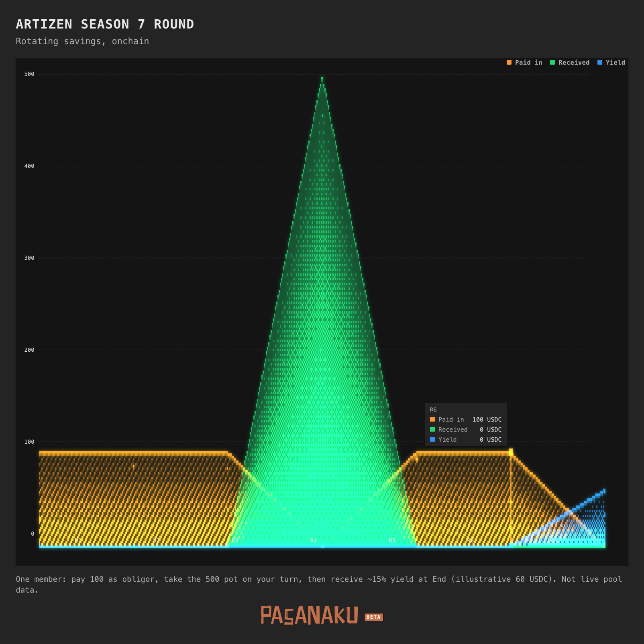Click the green Received peak at 500
This screenshot has height=644, width=644.
pyautogui.click(x=322, y=79)
